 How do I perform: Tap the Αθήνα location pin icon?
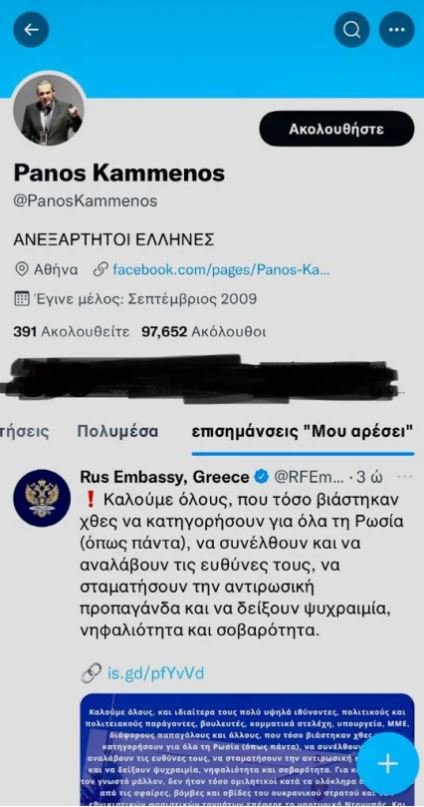[x=21, y=269]
